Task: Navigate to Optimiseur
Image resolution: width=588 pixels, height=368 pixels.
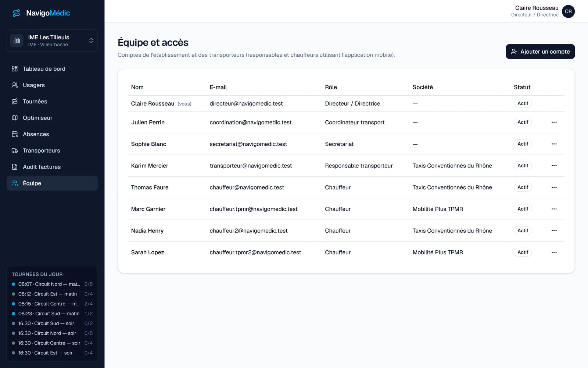Action: (52, 118)
